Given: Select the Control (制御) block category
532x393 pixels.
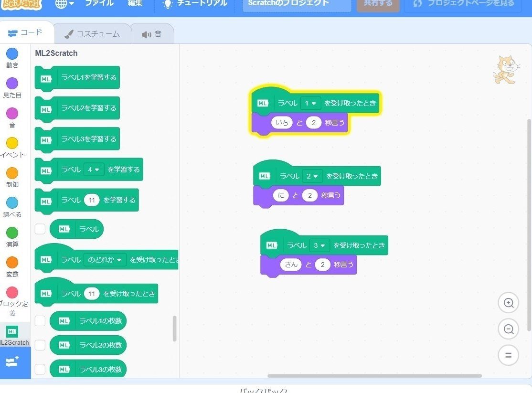Looking at the screenshot, I should pos(12,173).
